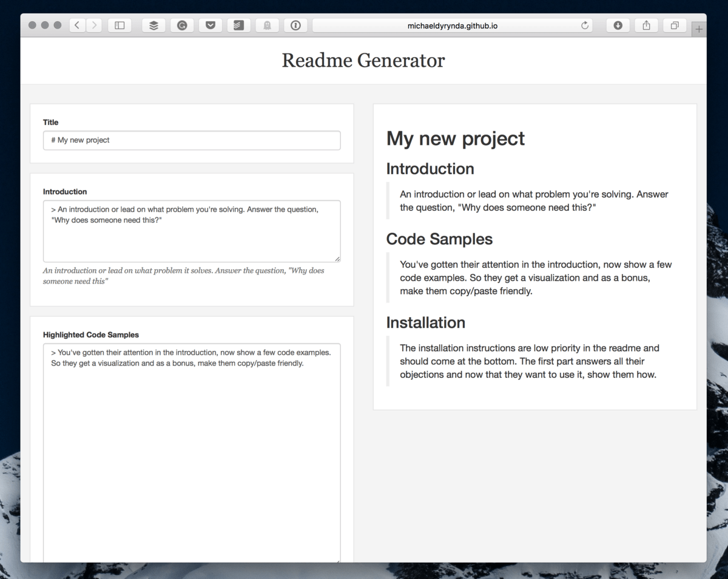Click the Ghostery ghost icon

point(267,25)
